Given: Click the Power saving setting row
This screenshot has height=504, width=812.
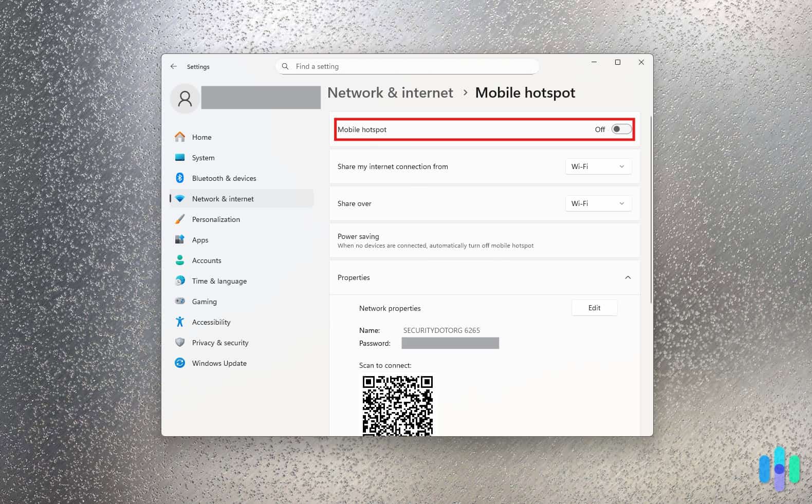Looking at the screenshot, I should click(x=485, y=240).
